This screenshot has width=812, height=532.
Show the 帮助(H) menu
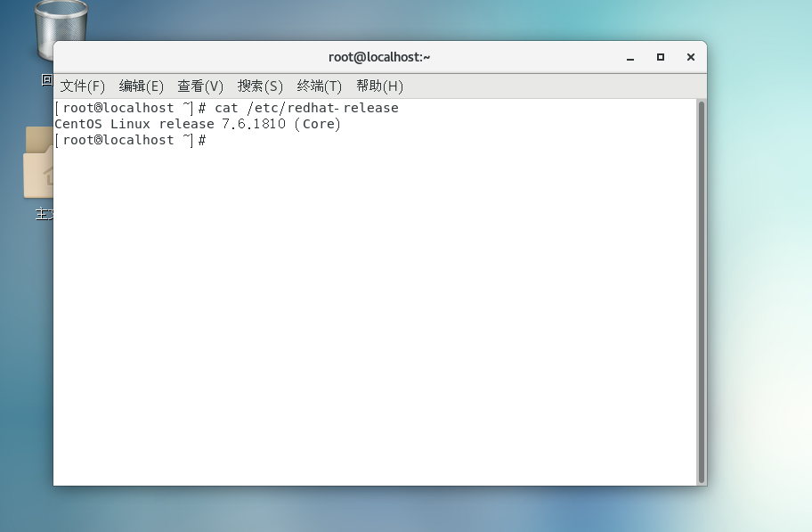coord(379,86)
